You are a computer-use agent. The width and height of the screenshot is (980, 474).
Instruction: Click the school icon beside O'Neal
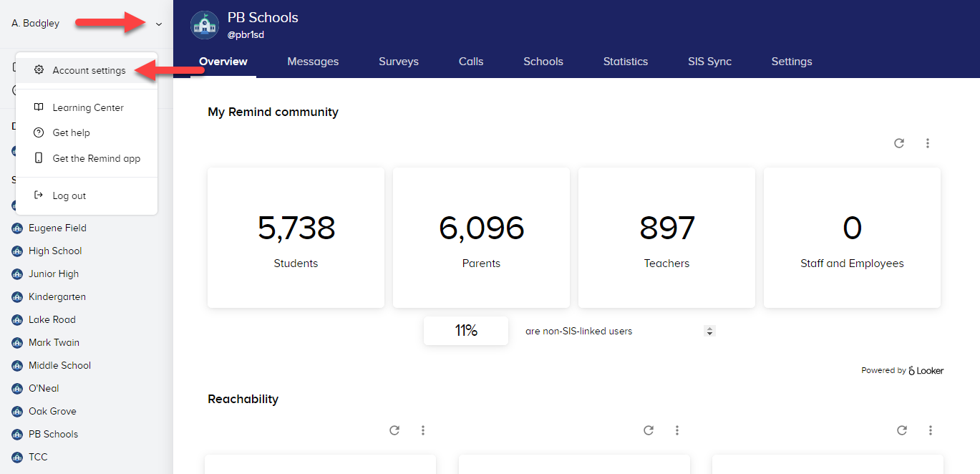tap(17, 389)
